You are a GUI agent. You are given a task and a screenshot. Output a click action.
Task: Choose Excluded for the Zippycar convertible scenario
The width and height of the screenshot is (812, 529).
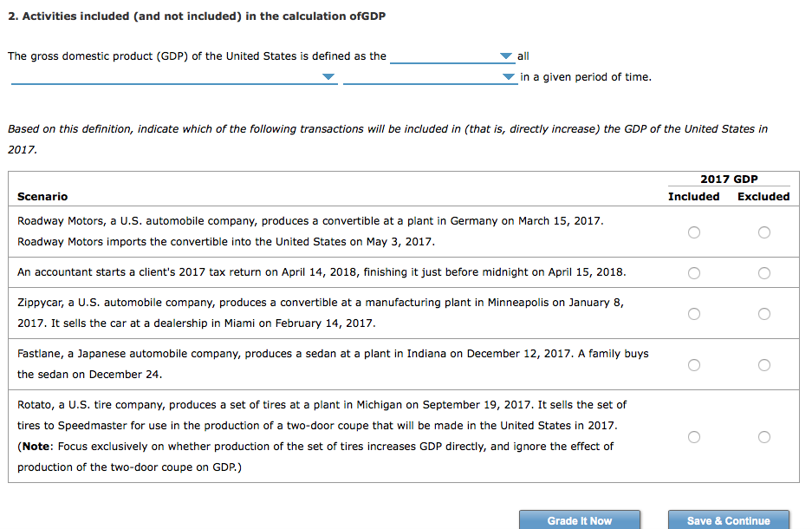click(763, 314)
